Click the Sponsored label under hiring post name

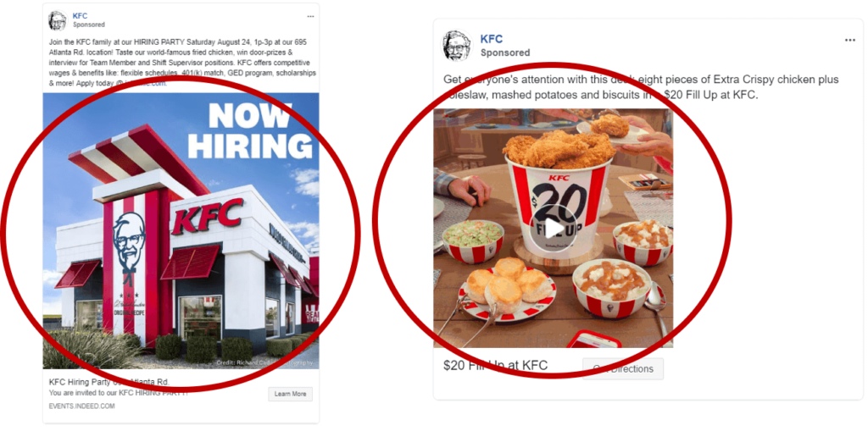(88, 25)
